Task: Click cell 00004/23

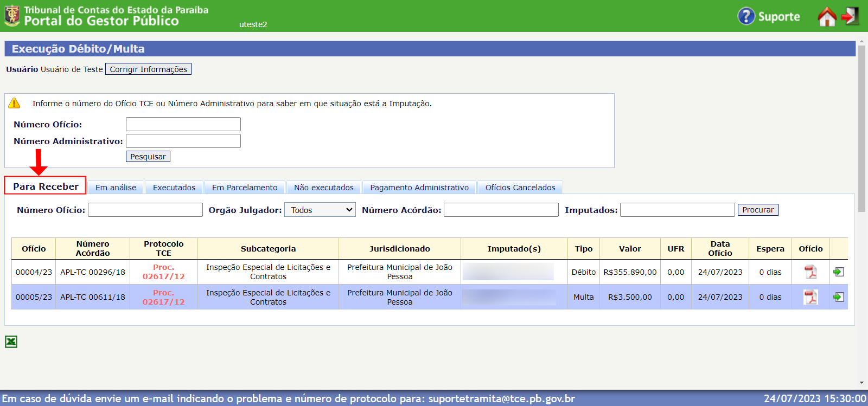Action: pyautogui.click(x=34, y=272)
